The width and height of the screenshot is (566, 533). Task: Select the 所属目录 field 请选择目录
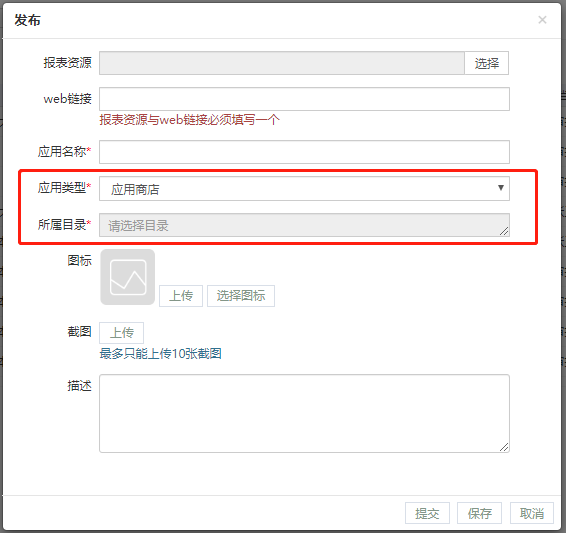[304, 225]
